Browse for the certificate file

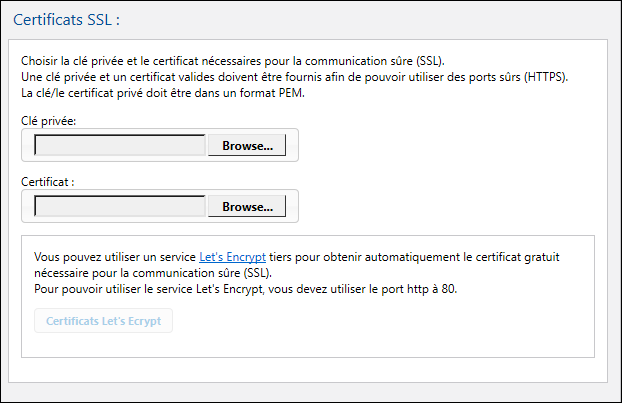pyautogui.click(x=247, y=206)
